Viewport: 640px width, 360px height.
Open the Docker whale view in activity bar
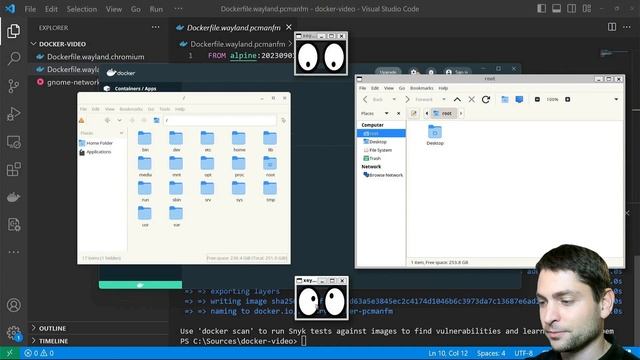point(13,197)
